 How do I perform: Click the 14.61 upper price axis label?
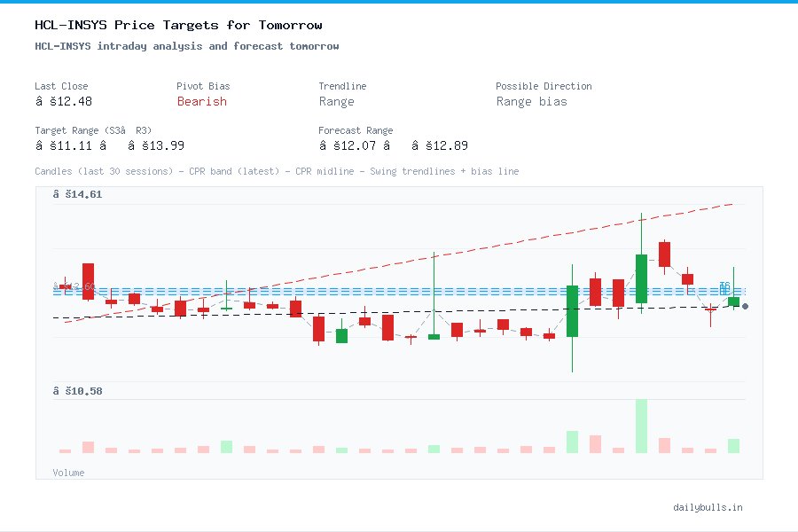point(77,194)
